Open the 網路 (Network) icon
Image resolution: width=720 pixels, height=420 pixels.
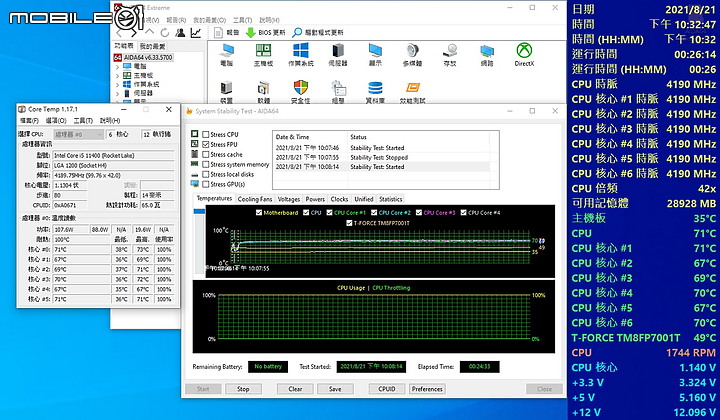[487, 50]
